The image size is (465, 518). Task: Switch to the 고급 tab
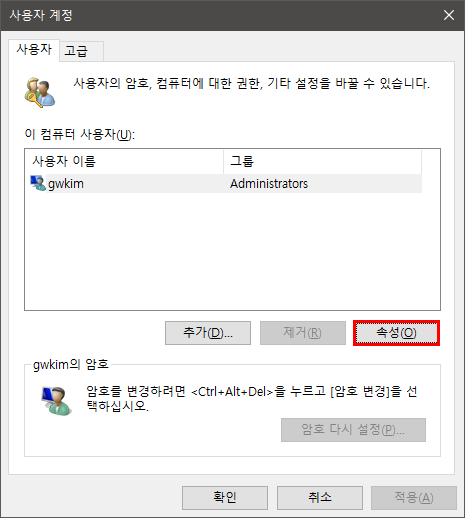click(82, 51)
